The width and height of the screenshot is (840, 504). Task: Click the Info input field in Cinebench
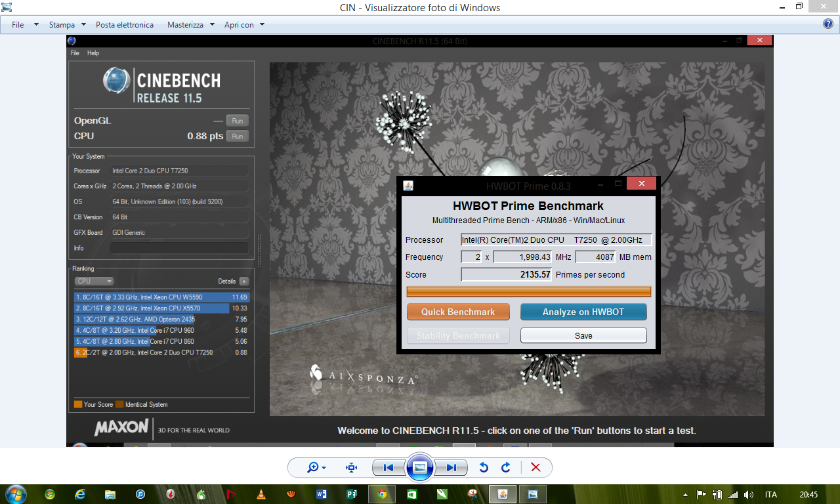point(179,248)
